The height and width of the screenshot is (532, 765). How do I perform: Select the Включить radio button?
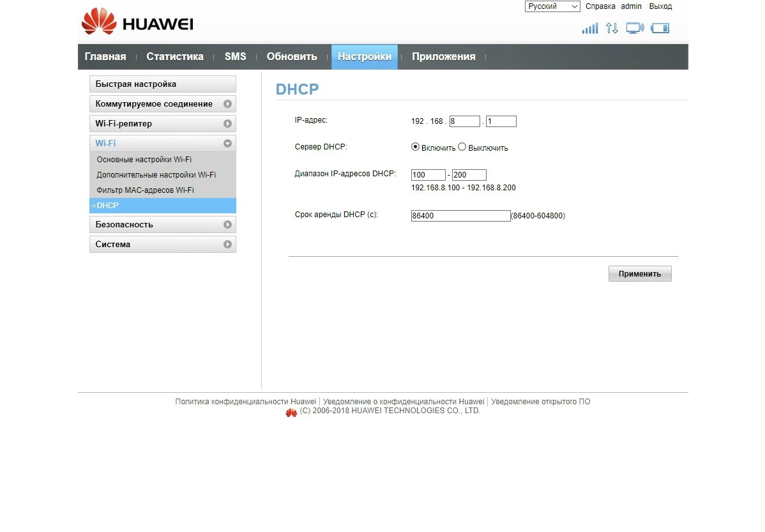[x=415, y=147]
